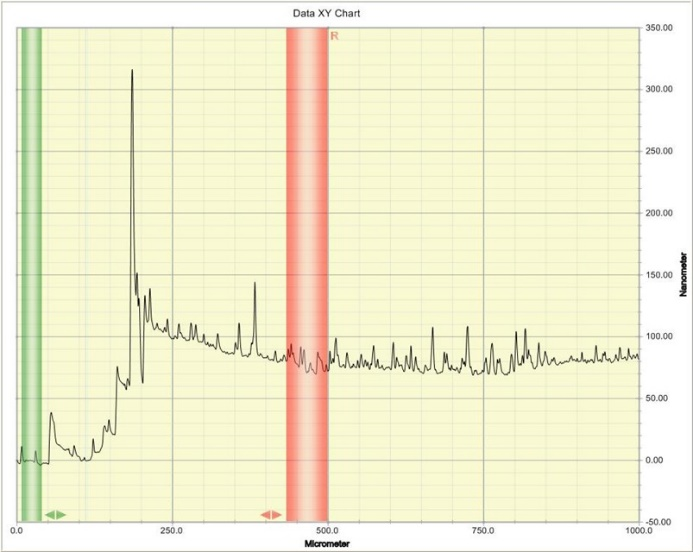Click the 250.0 x-axis value
Viewport: 693px width, 552px height.
point(172,530)
